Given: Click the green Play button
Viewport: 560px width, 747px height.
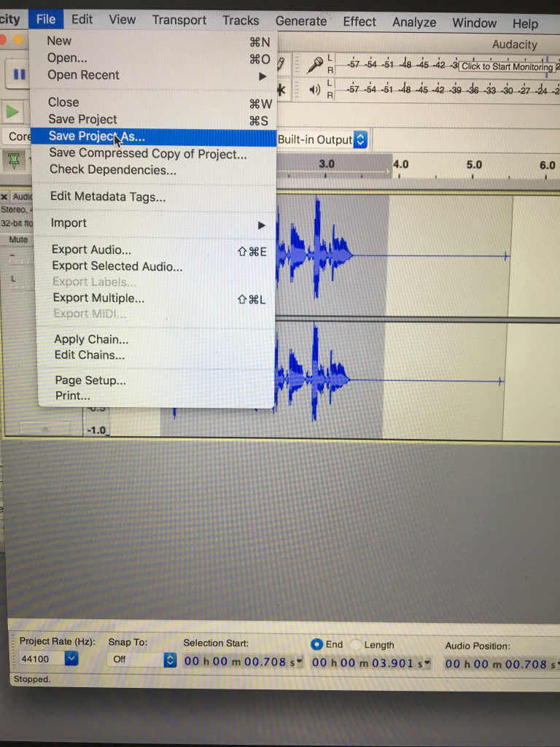Looking at the screenshot, I should click(13, 112).
